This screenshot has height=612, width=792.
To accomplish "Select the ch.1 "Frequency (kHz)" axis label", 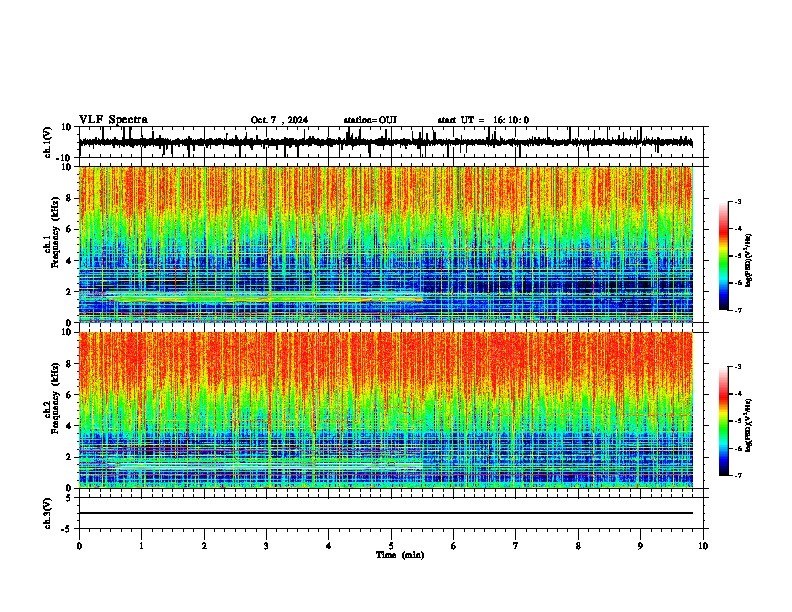I will coord(55,232).
